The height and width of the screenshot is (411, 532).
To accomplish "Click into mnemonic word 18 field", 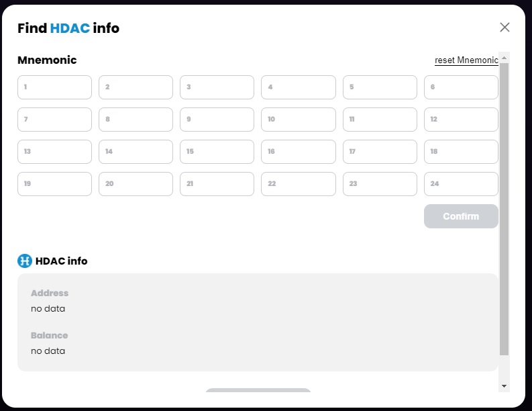I will [461, 152].
